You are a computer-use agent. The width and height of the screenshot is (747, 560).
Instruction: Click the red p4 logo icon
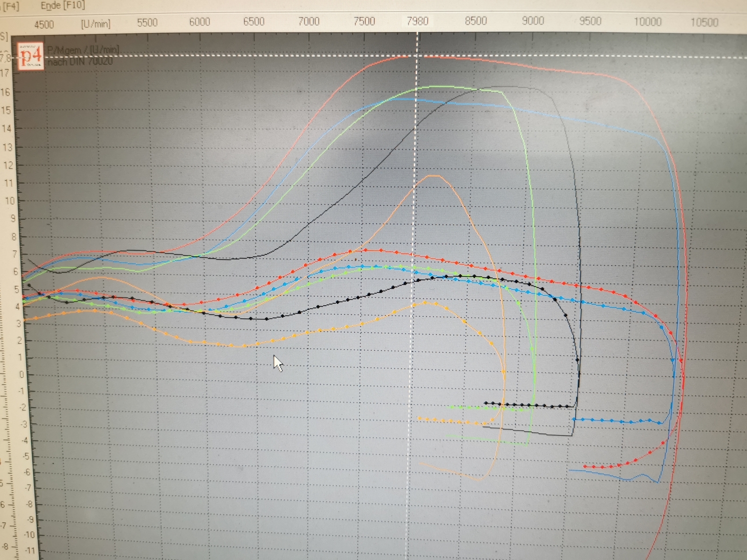[32, 56]
